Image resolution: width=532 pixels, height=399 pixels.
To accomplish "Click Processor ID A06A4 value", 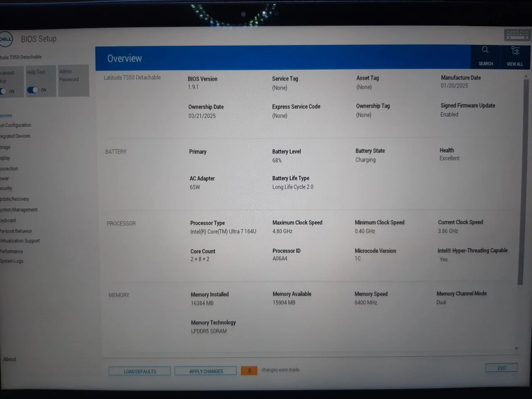I will (x=280, y=259).
